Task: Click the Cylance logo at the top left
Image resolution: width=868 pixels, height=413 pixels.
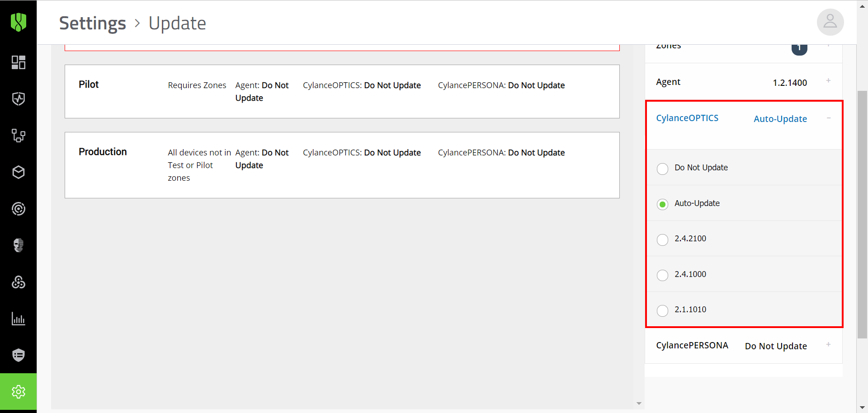Action: click(19, 22)
